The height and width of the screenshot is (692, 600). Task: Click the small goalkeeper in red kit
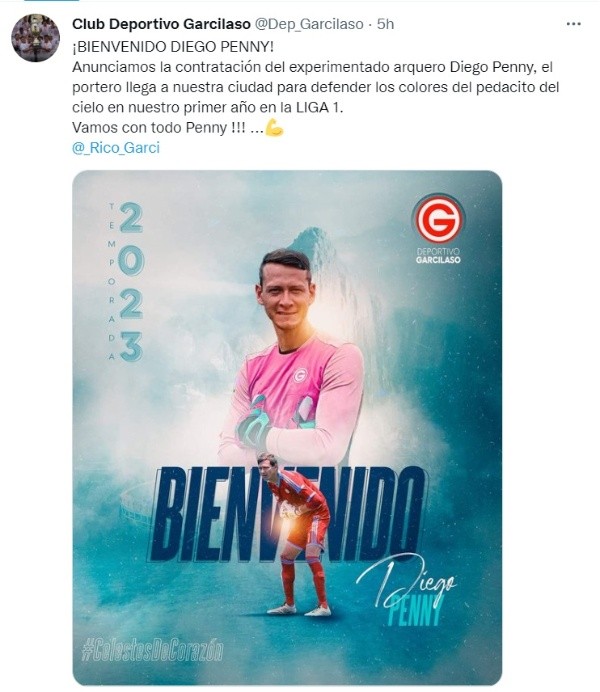tap(296, 534)
